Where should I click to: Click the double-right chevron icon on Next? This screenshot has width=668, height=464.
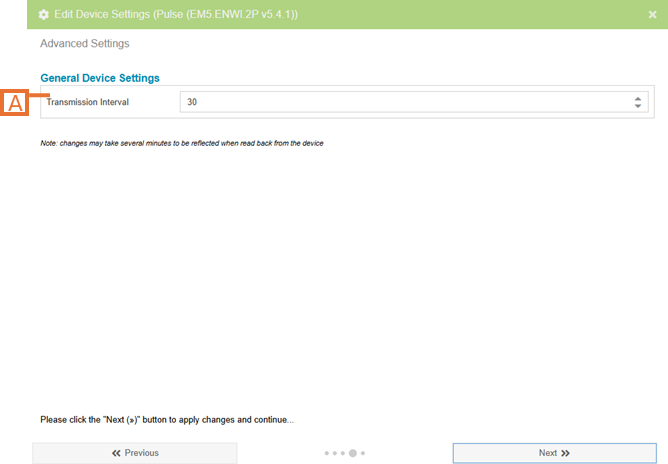click(x=565, y=453)
